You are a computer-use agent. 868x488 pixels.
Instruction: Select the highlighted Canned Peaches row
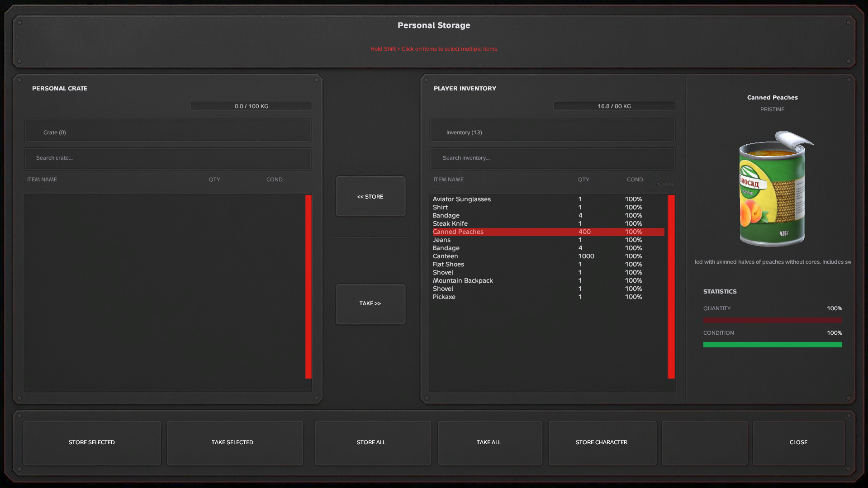point(548,232)
